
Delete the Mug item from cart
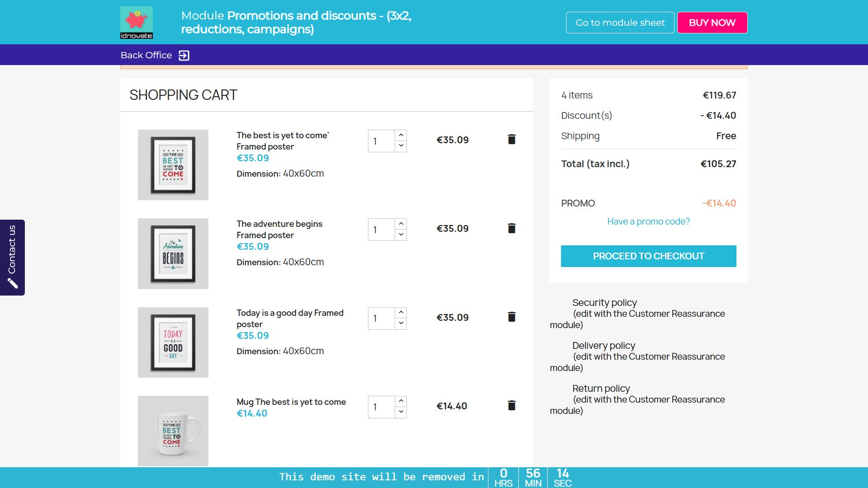511,405
